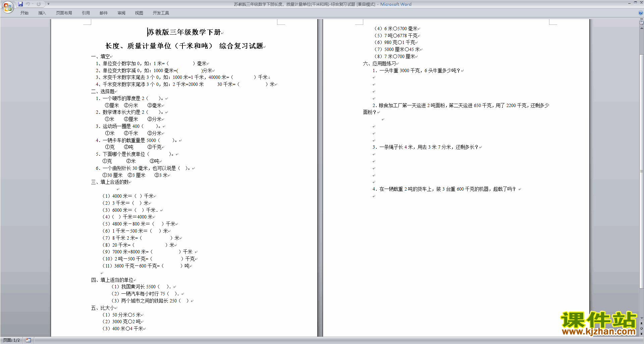Click the line (4) 6 米○5700 毫米
Screen dimensions: 644x344
396,29
